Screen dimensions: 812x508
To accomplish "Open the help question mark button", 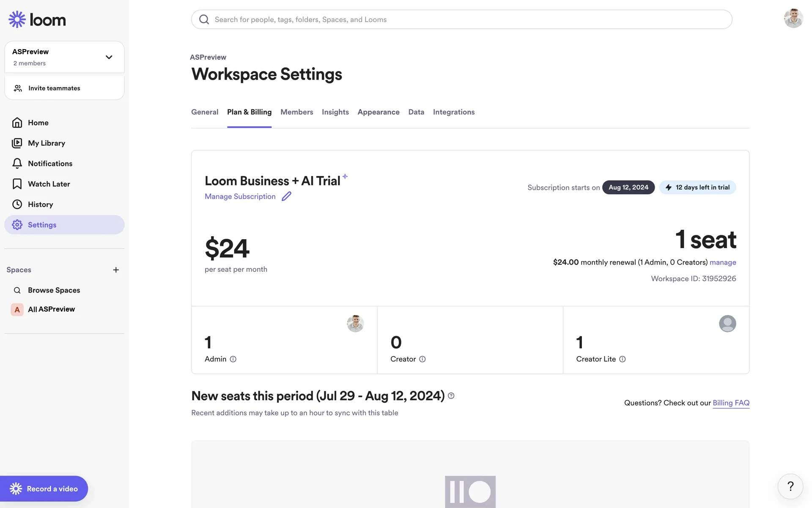I will coord(790,486).
